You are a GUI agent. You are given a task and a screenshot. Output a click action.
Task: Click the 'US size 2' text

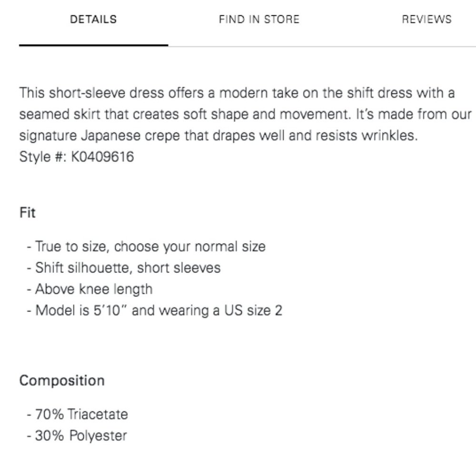click(x=253, y=310)
